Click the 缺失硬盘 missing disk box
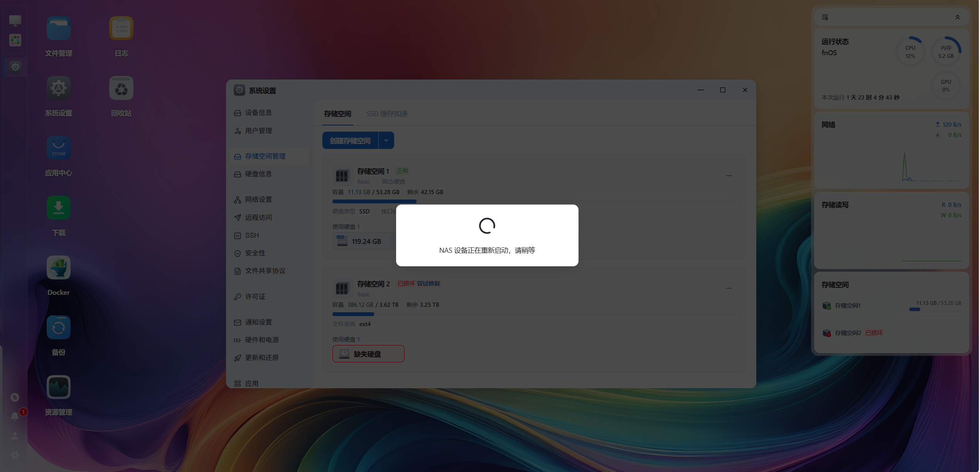This screenshot has width=980, height=472. [x=368, y=354]
